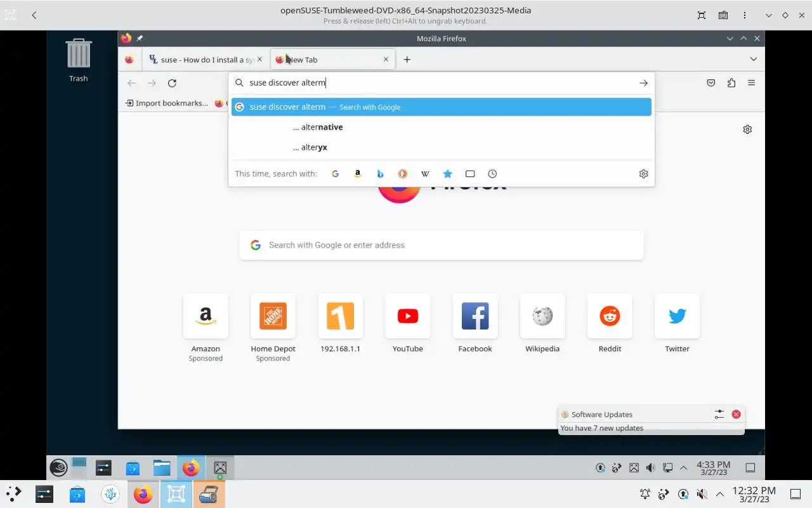Search bookmarks using the star icon
The height and width of the screenshot is (508, 812).
click(447, 174)
